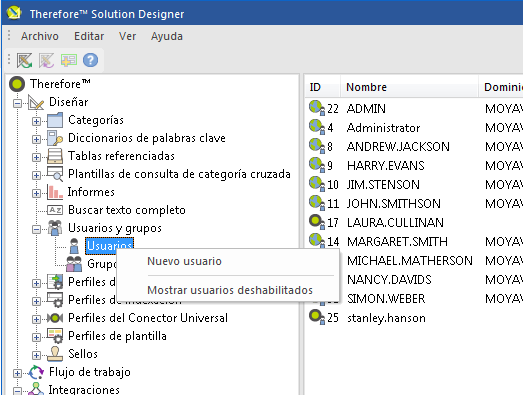Open the Archivo menu
The height and width of the screenshot is (395, 523).
point(40,36)
